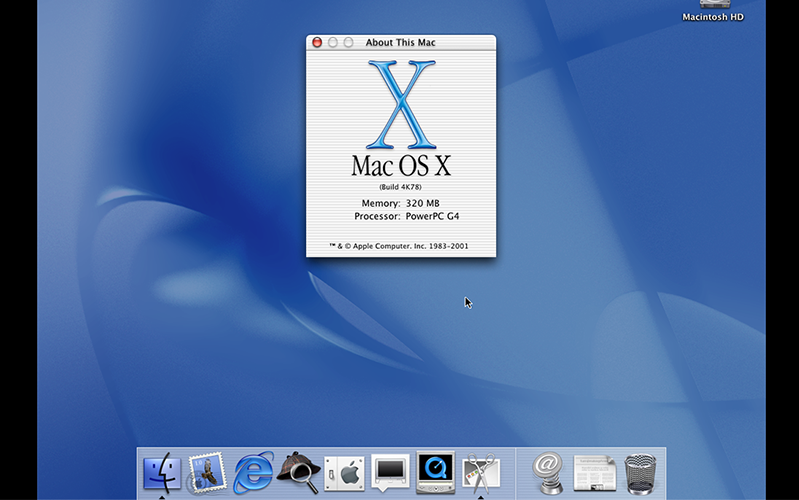Image resolution: width=799 pixels, height=500 pixels.
Task: Click the About This Mac title bar
Action: [x=401, y=42]
